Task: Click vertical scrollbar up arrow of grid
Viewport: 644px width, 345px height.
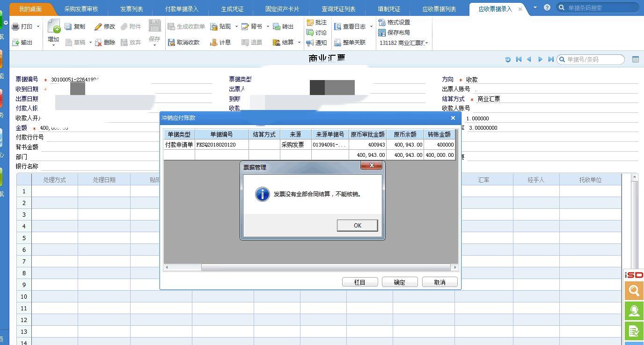Action: (635, 177)
